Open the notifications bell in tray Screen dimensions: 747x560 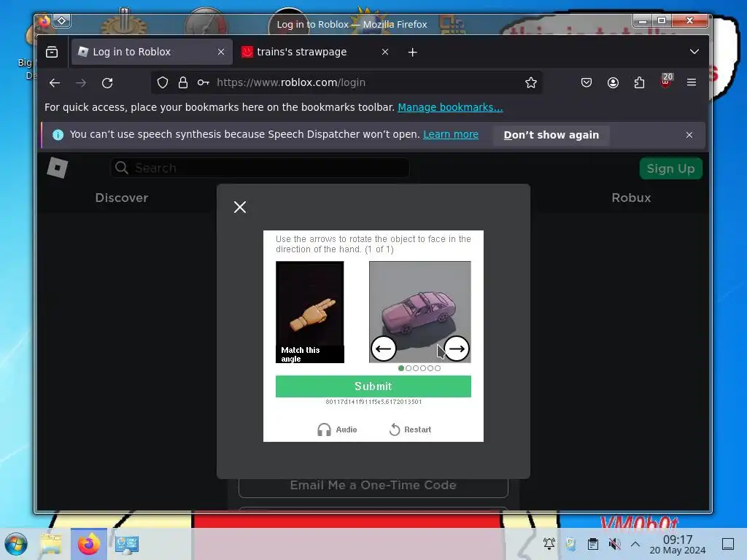(x=549, y=543)
